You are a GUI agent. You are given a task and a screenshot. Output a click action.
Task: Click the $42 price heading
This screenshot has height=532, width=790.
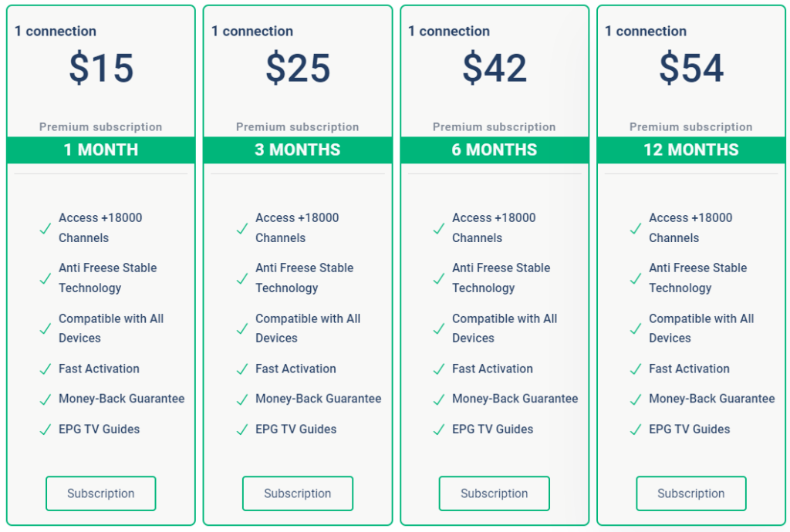point(495,68)
